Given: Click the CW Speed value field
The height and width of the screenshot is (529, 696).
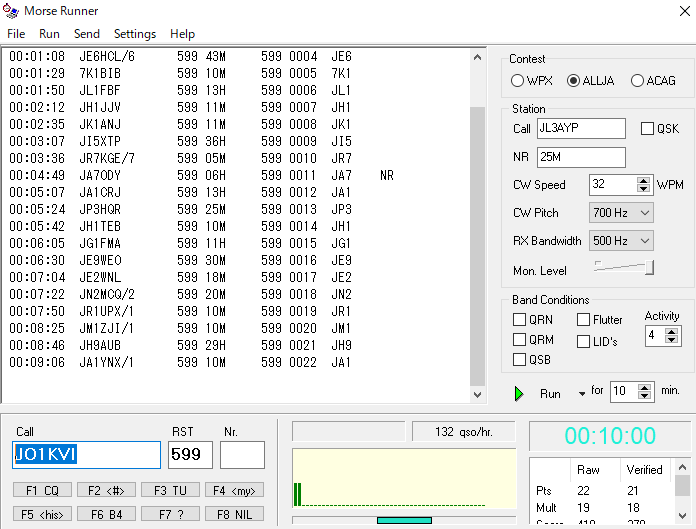Looking at the screenshot, I should 613,185.
